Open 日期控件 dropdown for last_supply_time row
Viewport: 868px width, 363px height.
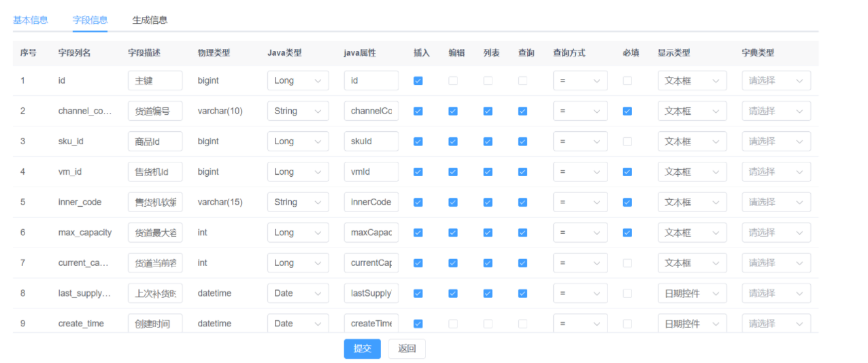click(692, 293)
